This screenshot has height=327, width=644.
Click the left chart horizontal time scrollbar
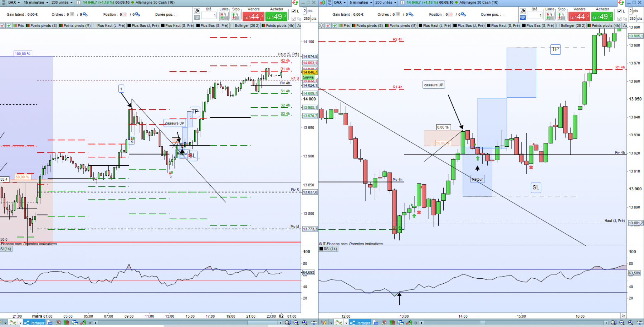point(188,323)
